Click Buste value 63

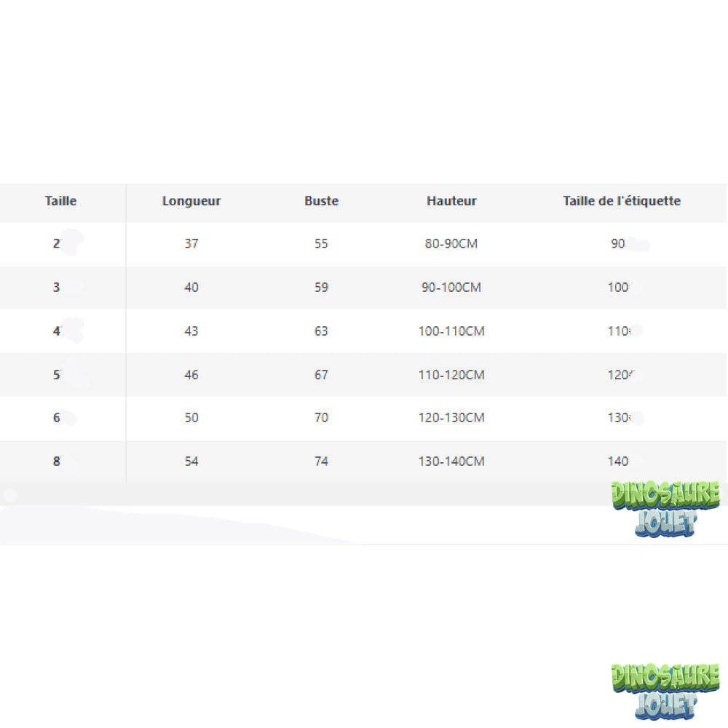click(321, 331)
